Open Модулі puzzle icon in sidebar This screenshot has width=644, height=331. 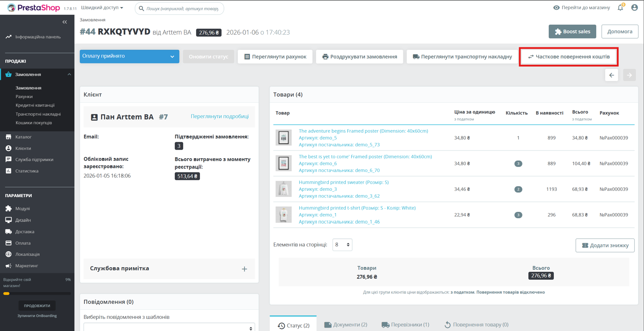(8, 209)
